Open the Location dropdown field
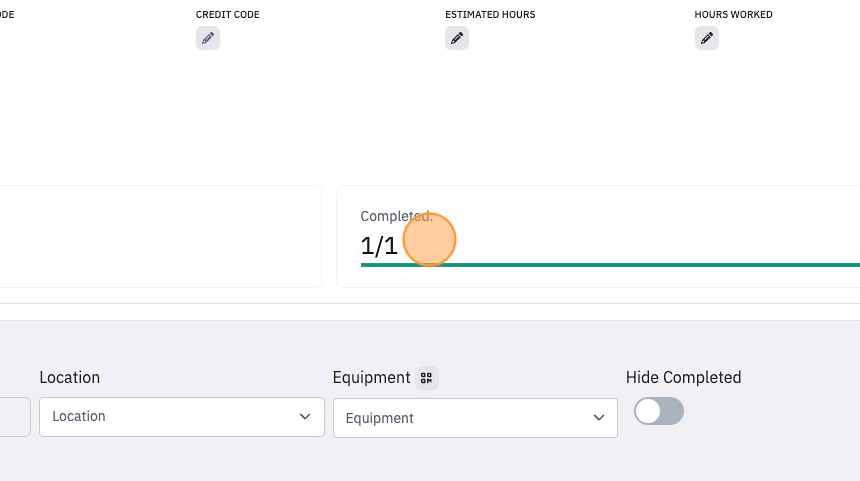Viewport: 860px width, 481px height. 182,417
